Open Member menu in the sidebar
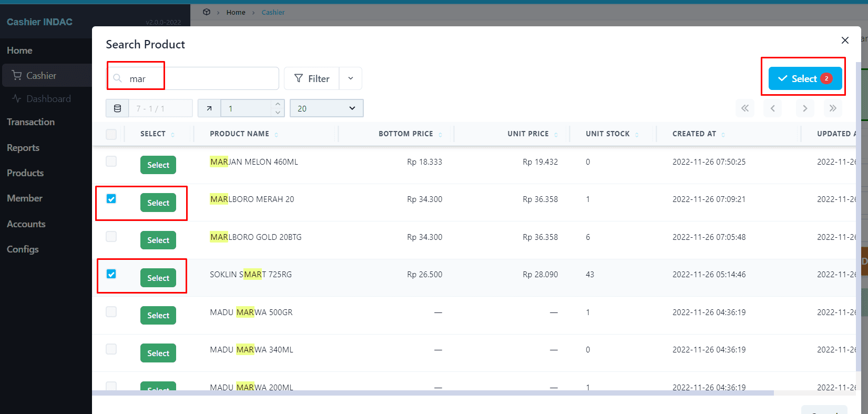Viewport: 868px width, 414px height. [25, 198]
